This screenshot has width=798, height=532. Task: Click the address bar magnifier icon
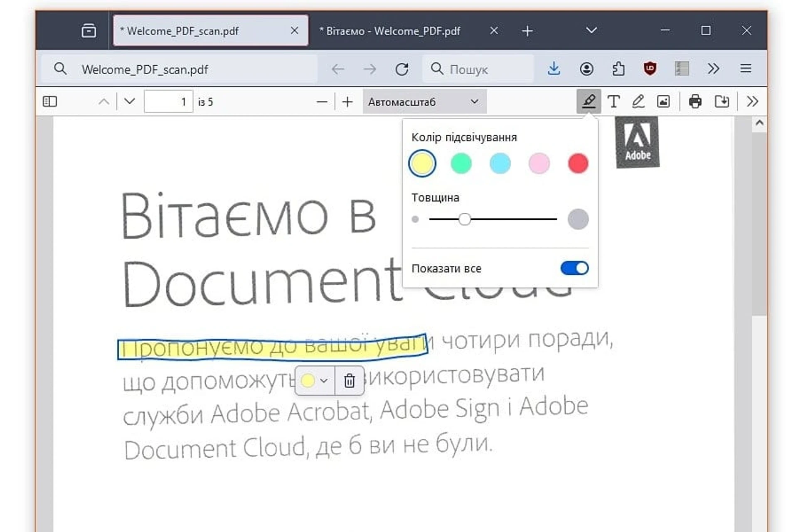coord(60,69)
